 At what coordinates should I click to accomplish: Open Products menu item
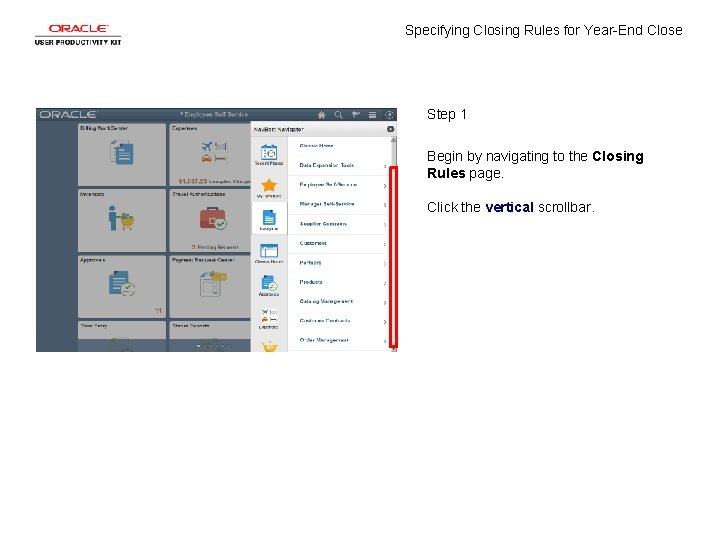coord(338,282)
